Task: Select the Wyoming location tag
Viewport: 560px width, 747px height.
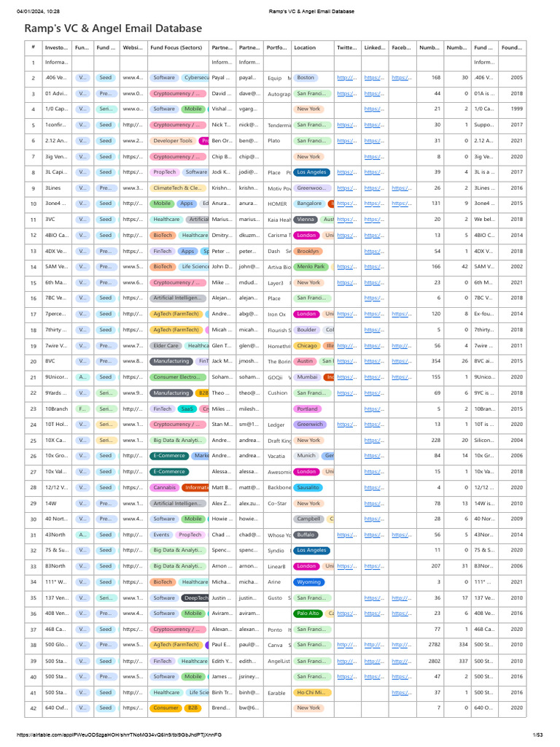Action: (309, 582)
